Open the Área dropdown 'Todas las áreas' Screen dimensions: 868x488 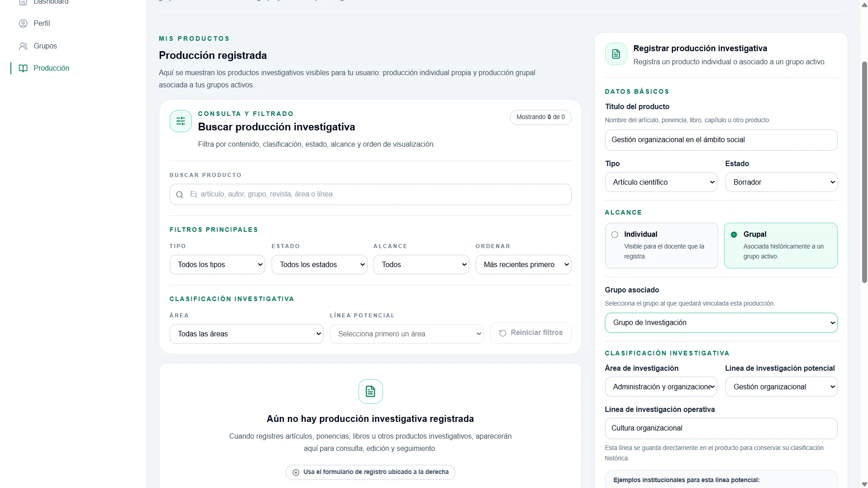click(246, 334)
